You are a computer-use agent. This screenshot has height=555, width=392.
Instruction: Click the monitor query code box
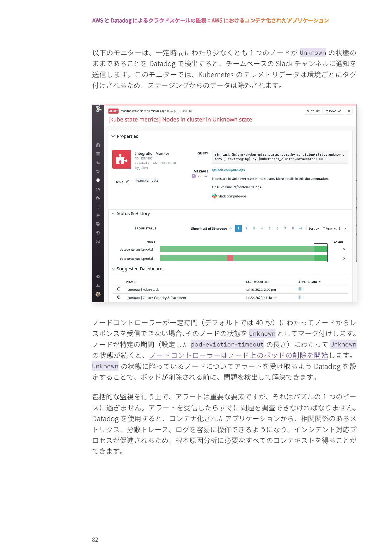[x=280, y=157]
